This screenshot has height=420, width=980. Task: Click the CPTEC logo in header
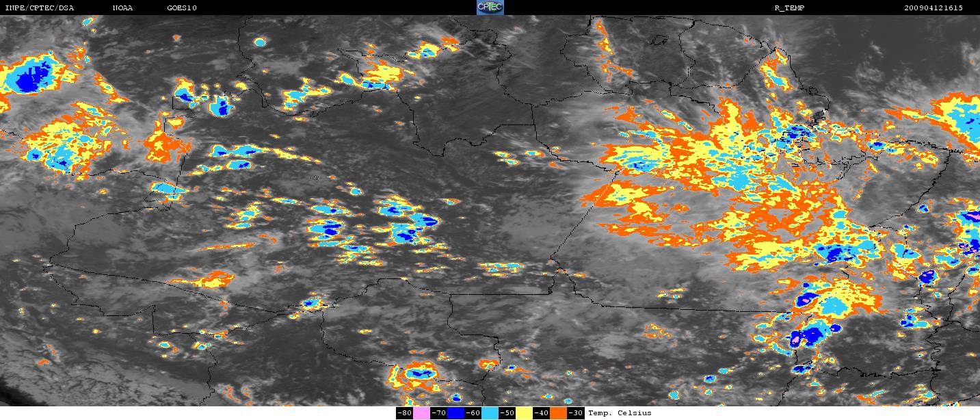click(x=490, y=8)
